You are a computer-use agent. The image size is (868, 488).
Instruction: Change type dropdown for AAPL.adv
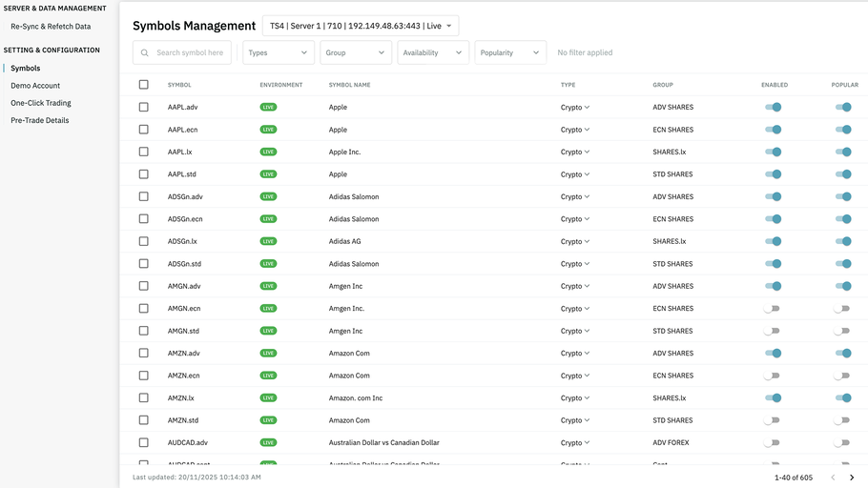[x=575, y=108]
